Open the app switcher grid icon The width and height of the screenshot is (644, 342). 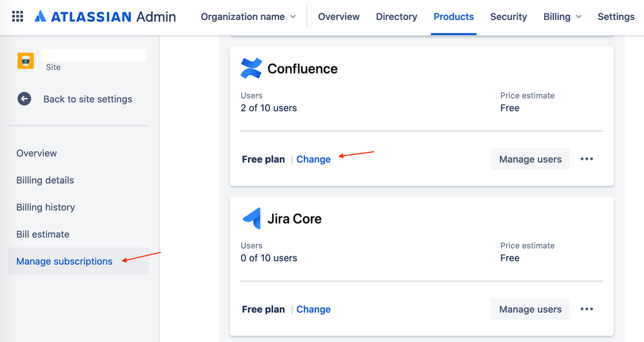click(x=17, y=17)
